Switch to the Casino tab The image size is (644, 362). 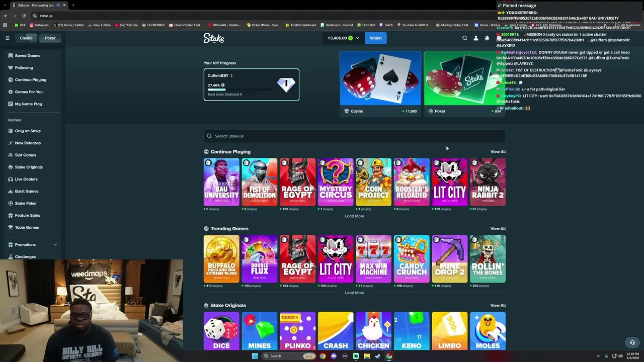26,38
